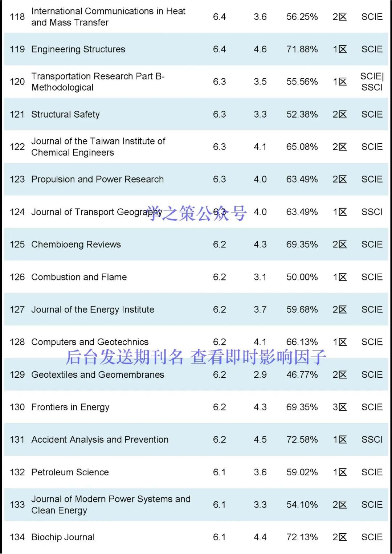Click Propulsion and Power Research title
The height and width of the screenshot is (554, 392).
click(97, 180)
